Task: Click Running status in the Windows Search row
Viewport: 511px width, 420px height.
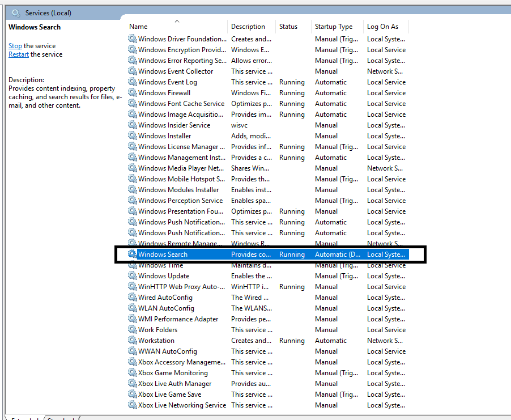Action: (x=292, y=254)
